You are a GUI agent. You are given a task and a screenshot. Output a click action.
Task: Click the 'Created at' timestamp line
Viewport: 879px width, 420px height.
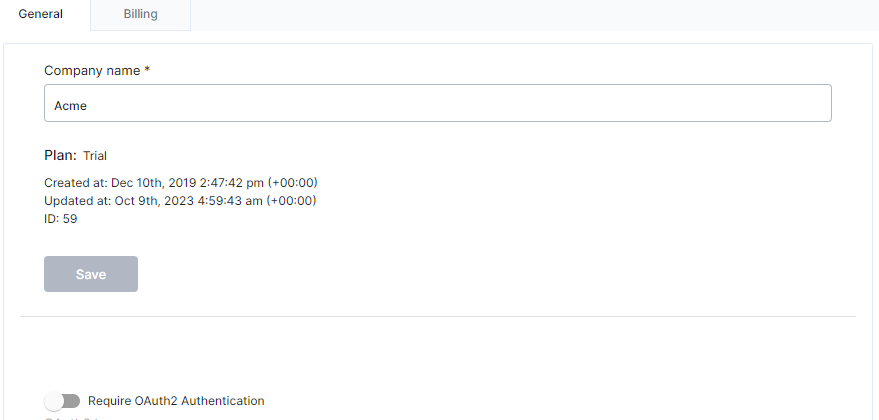click(x=180, y=183)
